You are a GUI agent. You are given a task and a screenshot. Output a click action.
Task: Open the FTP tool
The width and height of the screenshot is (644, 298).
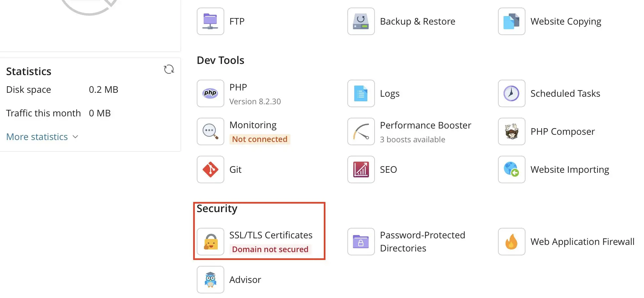(210, 21)
